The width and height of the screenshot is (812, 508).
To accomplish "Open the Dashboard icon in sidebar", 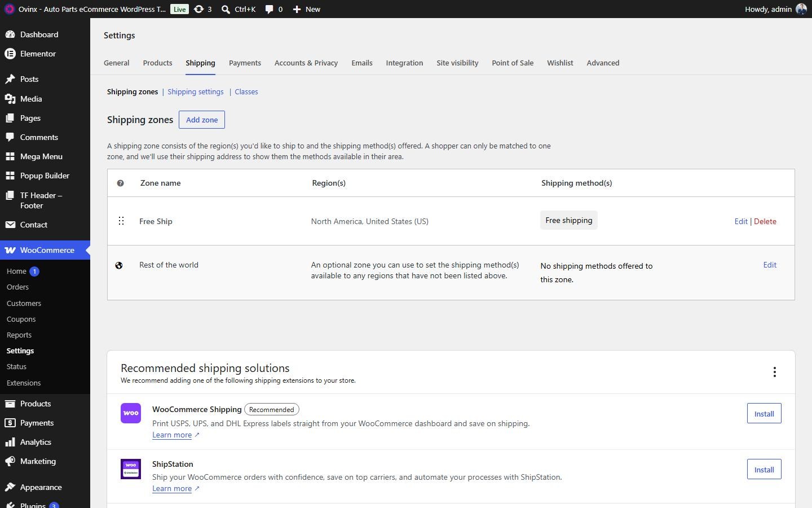I will (x=10, y=34).
